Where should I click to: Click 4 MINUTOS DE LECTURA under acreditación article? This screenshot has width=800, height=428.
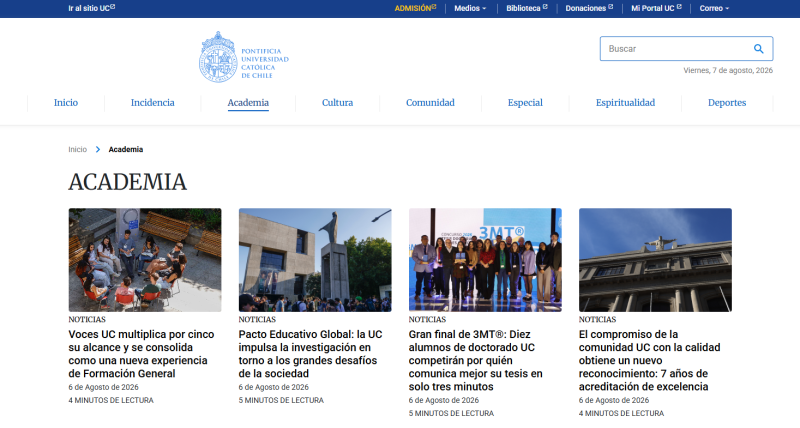621,413
